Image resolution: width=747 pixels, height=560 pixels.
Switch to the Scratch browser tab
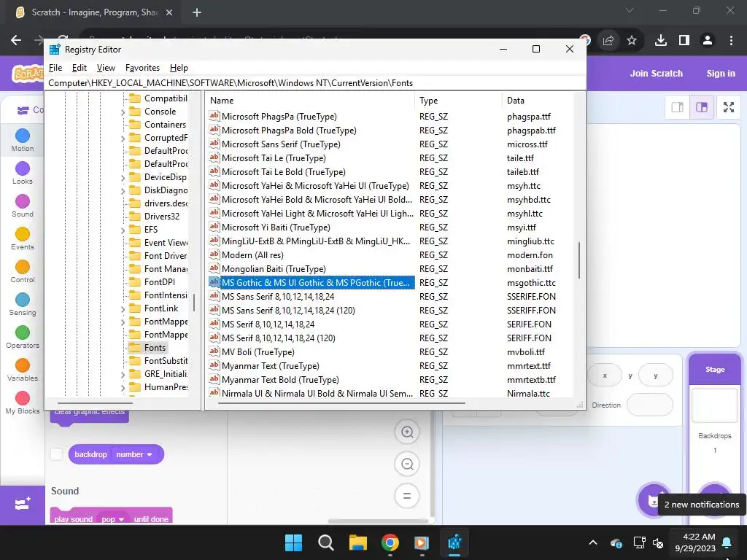[94, 12]
